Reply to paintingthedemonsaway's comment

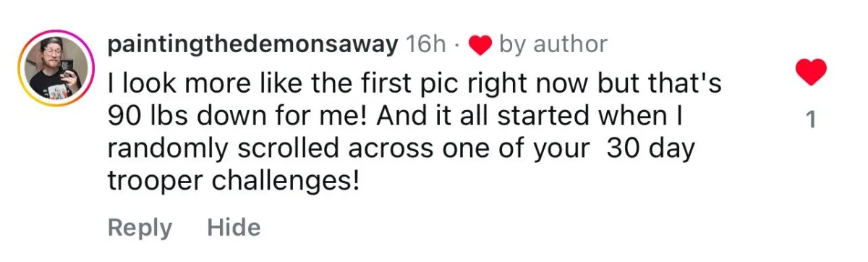140,228
